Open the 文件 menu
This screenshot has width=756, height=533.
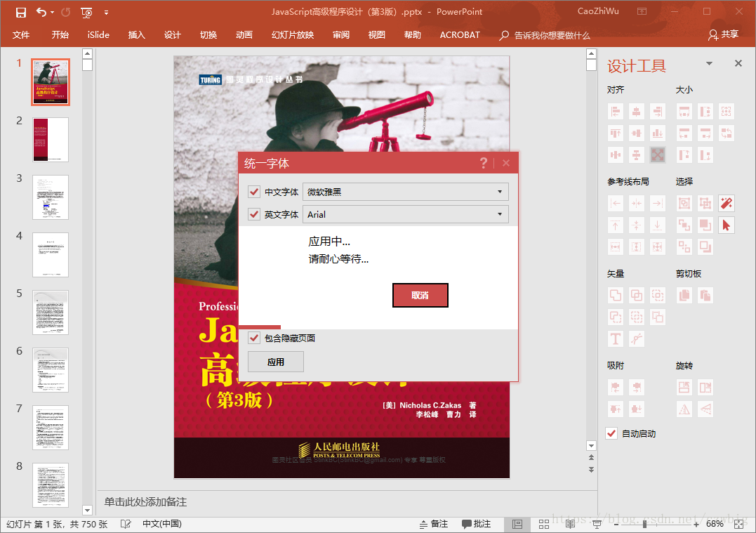click(x=21, y=34)
